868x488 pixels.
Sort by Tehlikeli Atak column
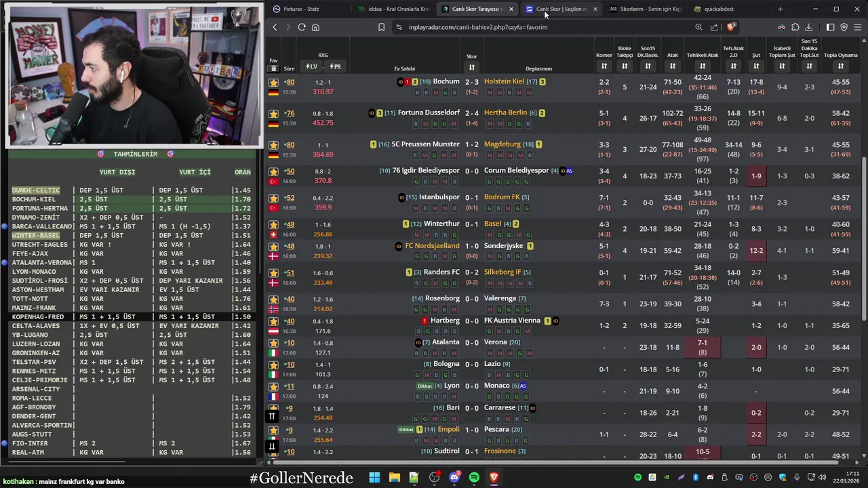point(702,66)
